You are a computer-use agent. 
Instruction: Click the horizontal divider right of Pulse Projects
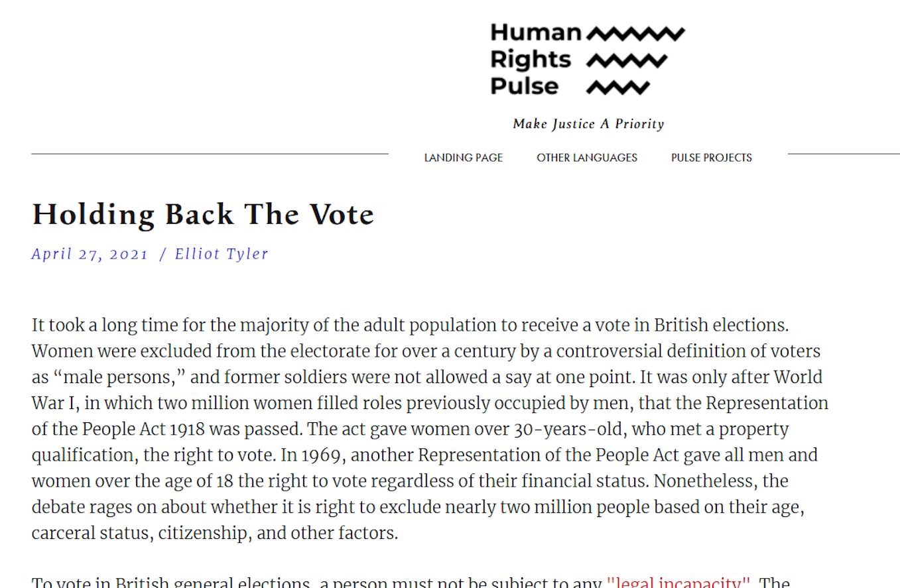pyautogui.click(x=843, y=154)
